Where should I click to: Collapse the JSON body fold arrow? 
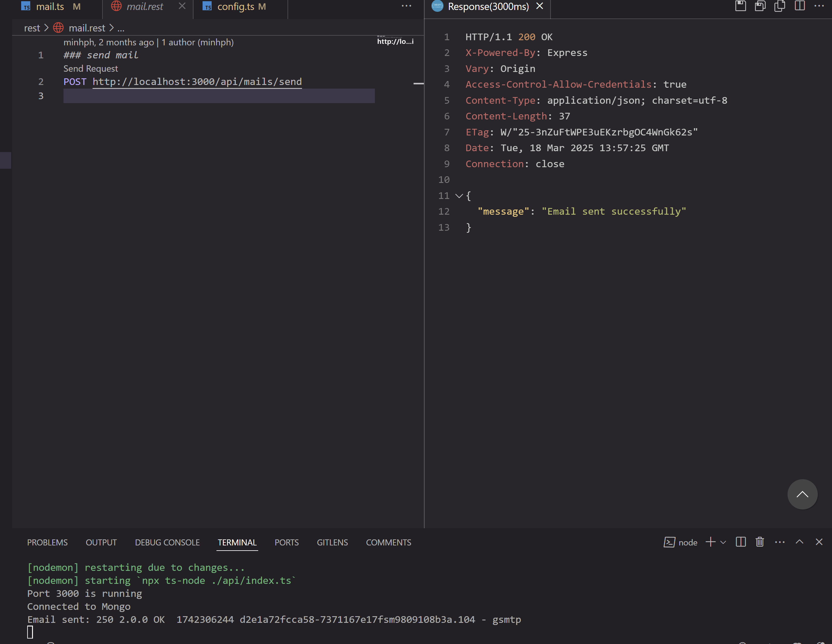click(459, 196)
